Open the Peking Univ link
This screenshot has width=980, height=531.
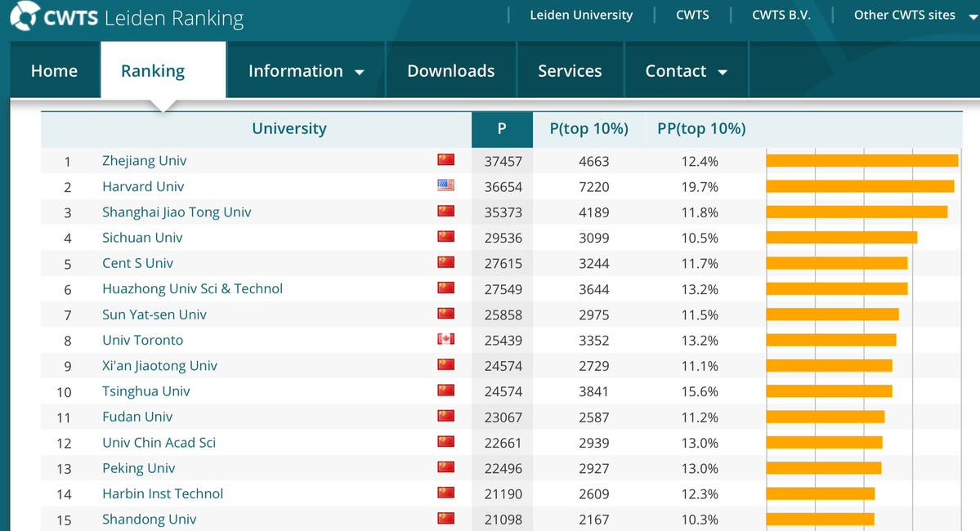click(139, 468)
